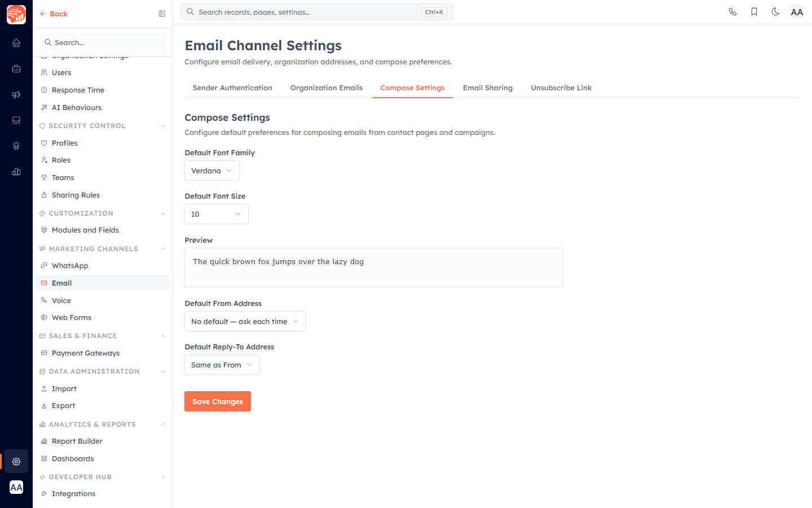Open WhatsApp channel settings

(x=102, y=266)
